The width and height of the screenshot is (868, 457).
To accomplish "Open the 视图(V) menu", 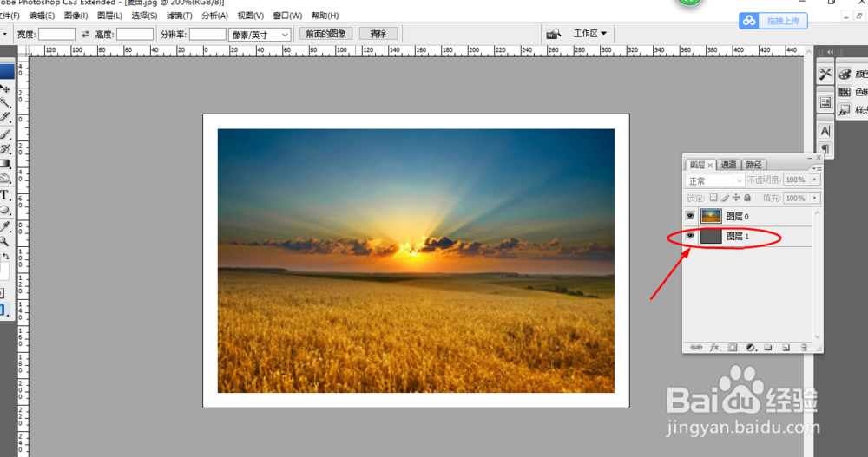I will click(x=250, y=16).
